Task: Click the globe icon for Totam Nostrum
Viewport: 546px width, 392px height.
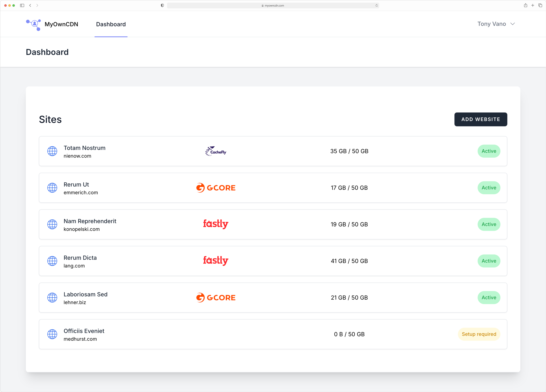Action: coord(52,151)
